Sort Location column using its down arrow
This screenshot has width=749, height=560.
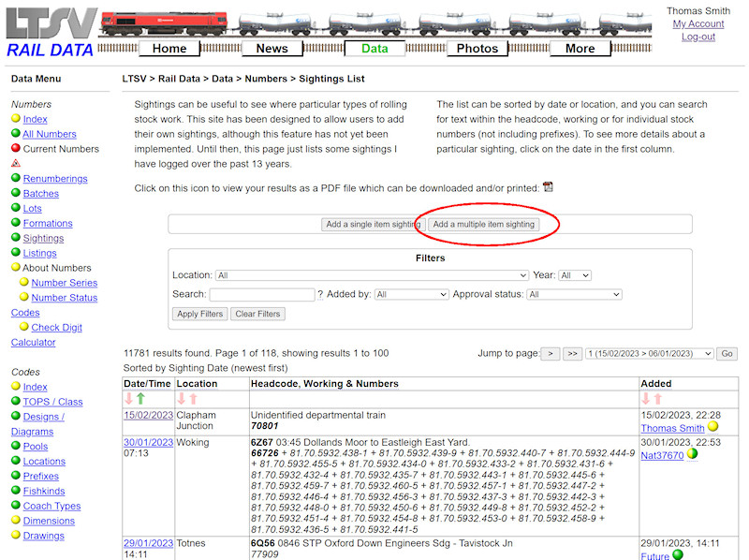(182, 399)
